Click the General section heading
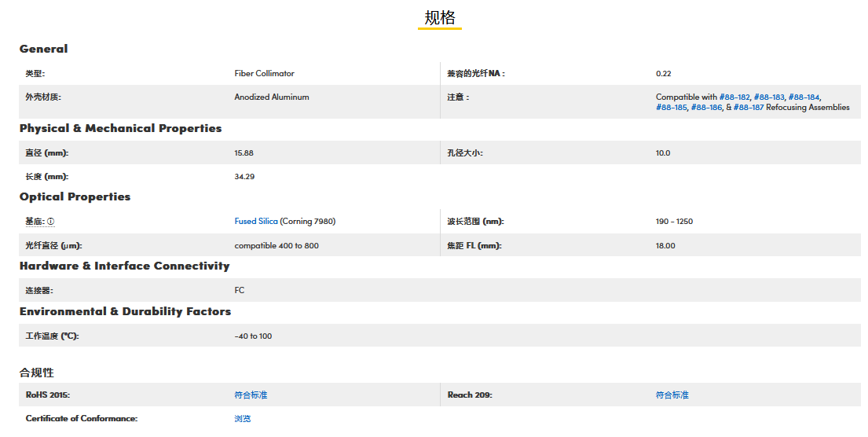 pyautogui.click(x=44, y=49)
